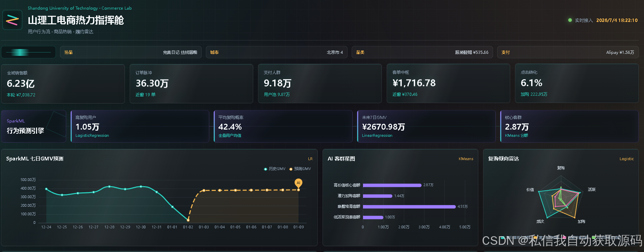Click the 城市 ticker showing 北京市 4
Viewport: 644px width, 252px height.
[x=277, y=52]
